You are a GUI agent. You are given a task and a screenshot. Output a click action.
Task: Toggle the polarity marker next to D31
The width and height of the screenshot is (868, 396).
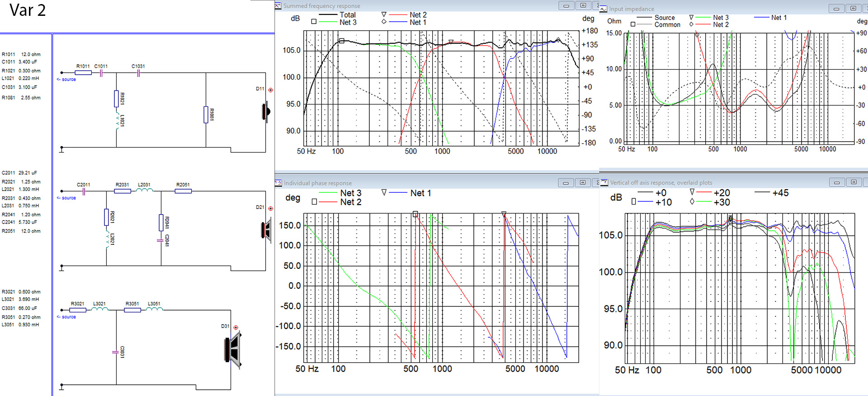coord(236,328)
